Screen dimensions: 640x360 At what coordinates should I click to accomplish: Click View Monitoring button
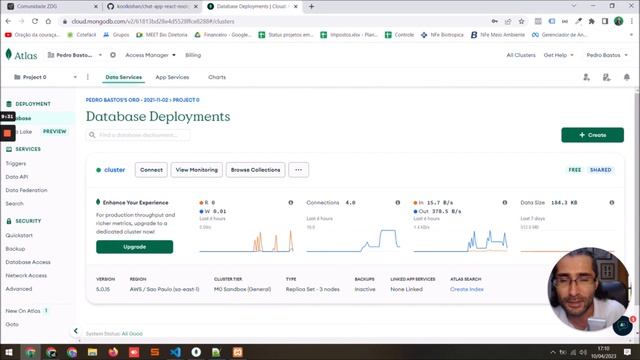coord(197,170)
